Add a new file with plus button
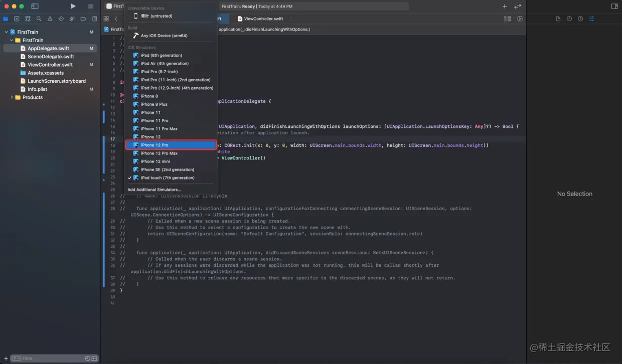 click(x=6, y=358)
